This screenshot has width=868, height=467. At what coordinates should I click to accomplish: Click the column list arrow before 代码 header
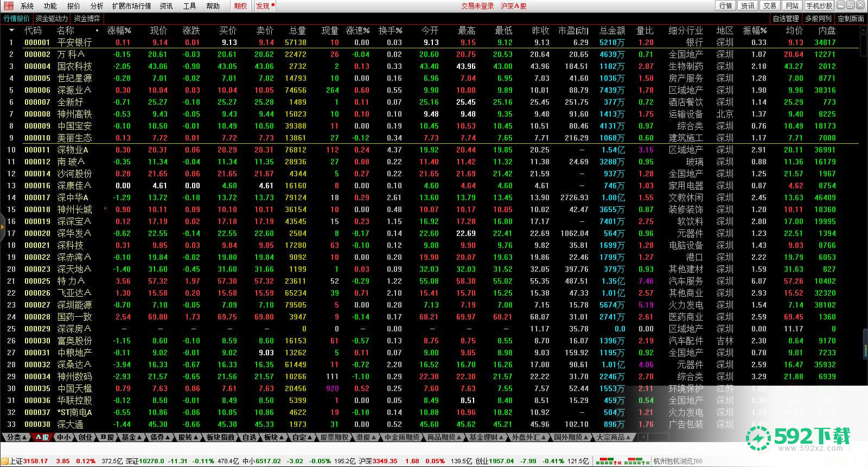coord(11,30)
